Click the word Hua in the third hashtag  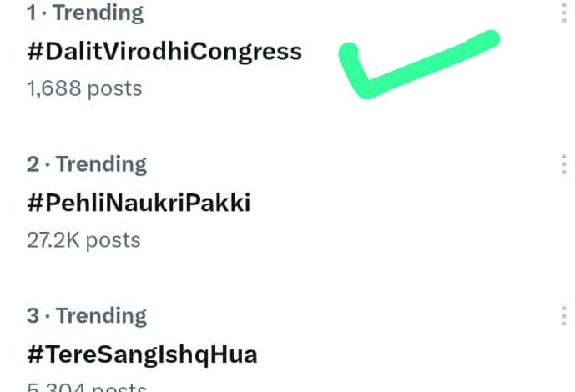pyautogui.click(x=235, y=354)
